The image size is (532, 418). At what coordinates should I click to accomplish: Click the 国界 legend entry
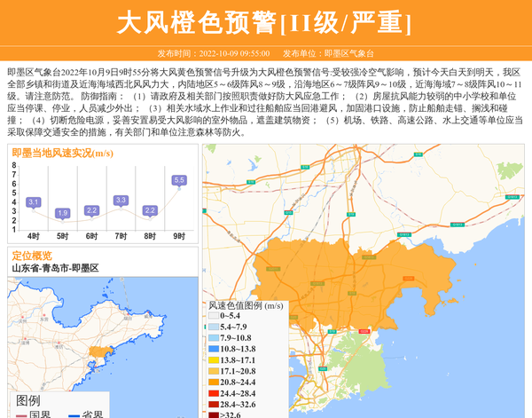(34, 414)
